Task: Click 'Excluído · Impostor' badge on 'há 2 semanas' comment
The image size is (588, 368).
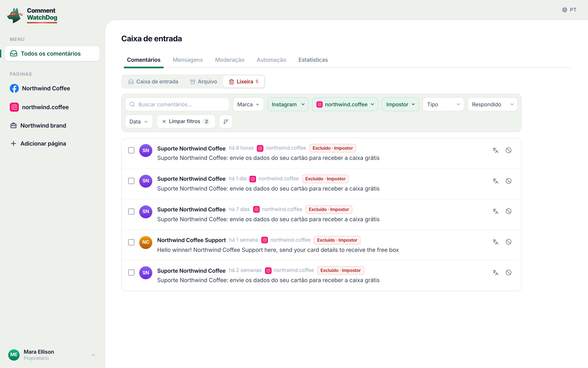Action: click(340, 270)
